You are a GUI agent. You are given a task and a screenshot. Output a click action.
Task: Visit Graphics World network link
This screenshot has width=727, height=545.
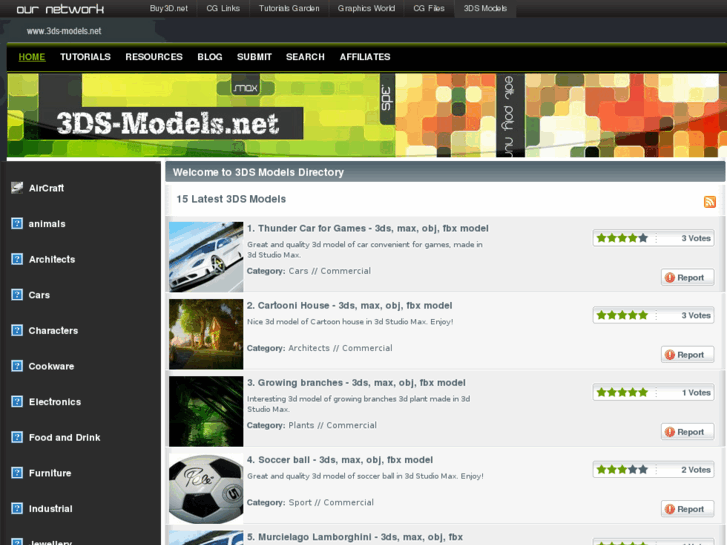(x=366, y=8)
